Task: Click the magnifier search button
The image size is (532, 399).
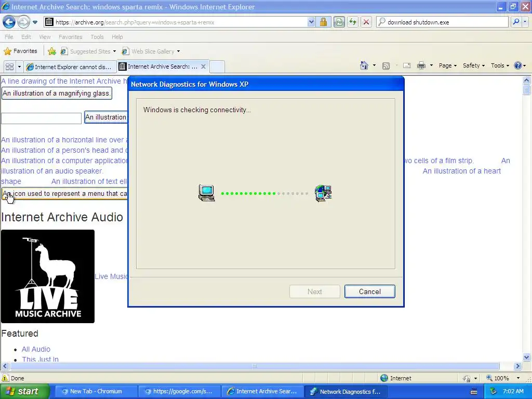Action: point(516,22)
